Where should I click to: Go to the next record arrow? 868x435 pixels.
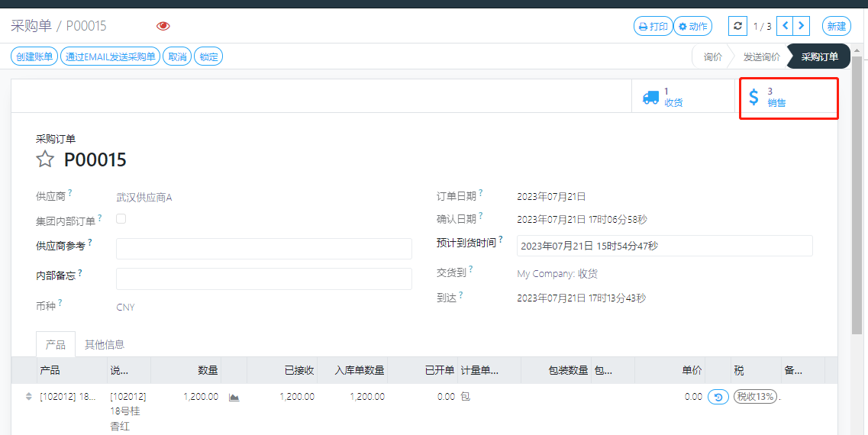coord(801,26)
